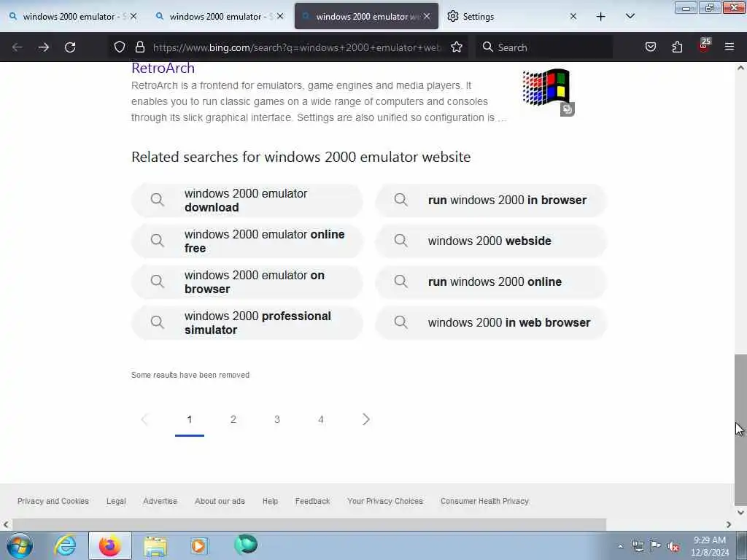Open a new tab with plus button
The height and width of the screenshot is (560, 747).
(601, 17)
